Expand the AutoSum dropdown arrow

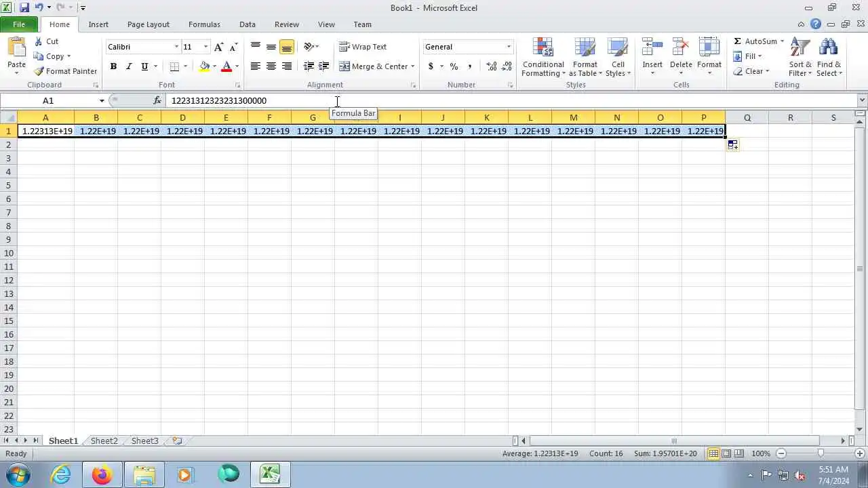[x=782, y=41]
